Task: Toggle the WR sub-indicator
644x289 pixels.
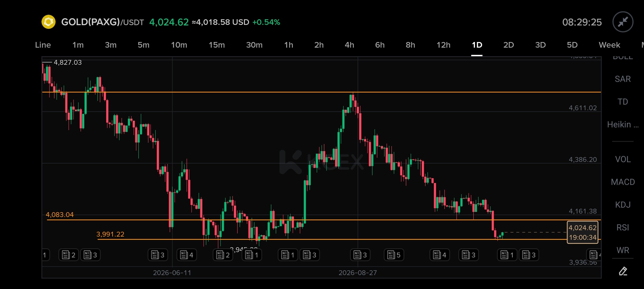Action: pos(623,250)
